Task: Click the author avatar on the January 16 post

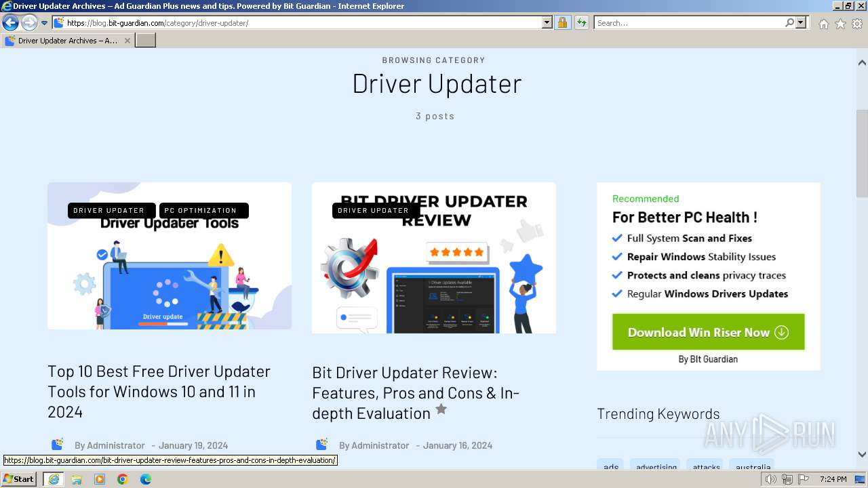Action: (322, 445)
